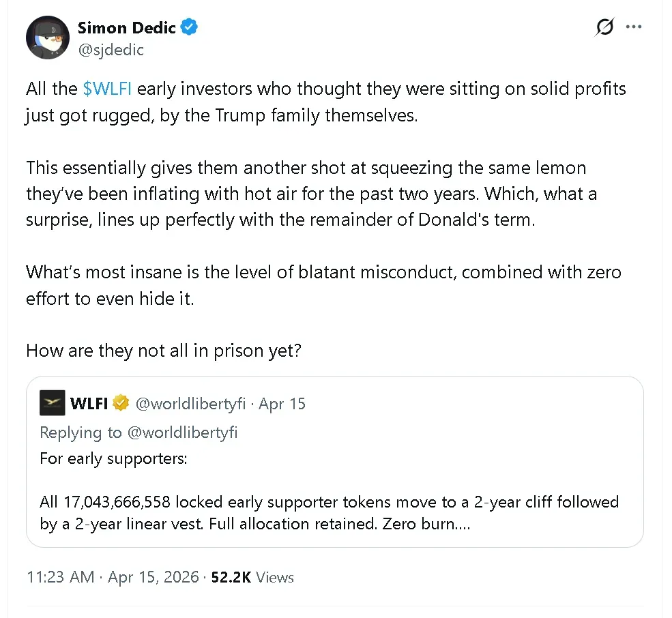Open the $WLFI cashtag link

pyautogui.click(x=107, y=89)
